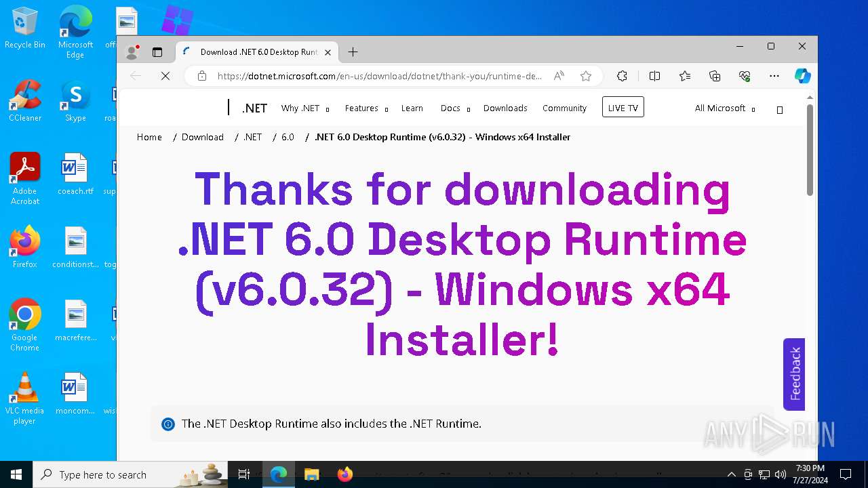The width and height of the screenshot is (868, 488).
Task: Select the Adobe Acrobat desktop shortcut
Action: pyautogui.click(x=25, y=179)
